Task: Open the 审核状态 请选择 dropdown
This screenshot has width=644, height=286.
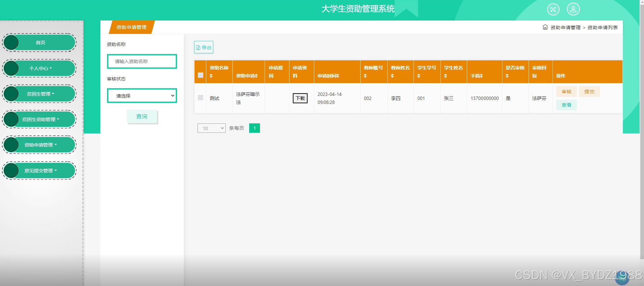Action: 142,96
